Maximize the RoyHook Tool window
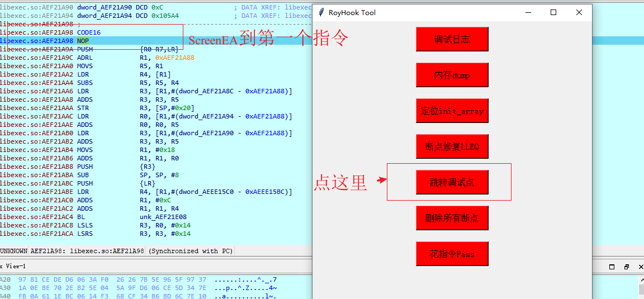Viewport: 644px width, 299px height. 553,12
